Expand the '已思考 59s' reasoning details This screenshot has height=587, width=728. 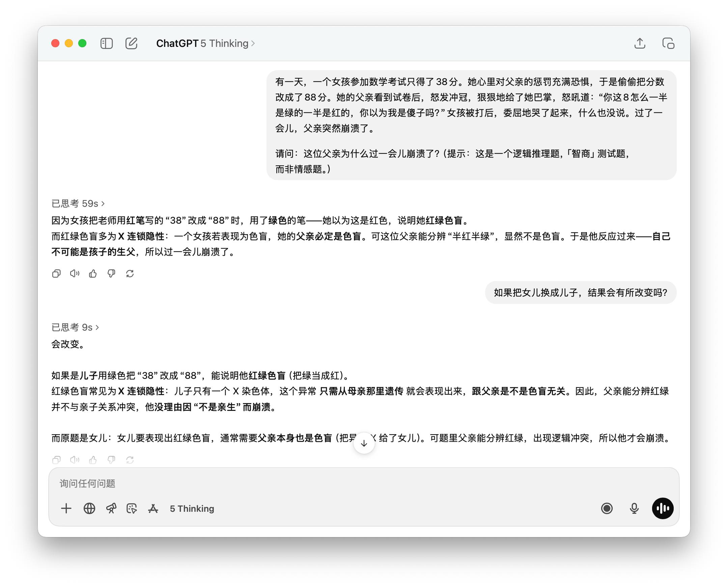coord(78,203)
